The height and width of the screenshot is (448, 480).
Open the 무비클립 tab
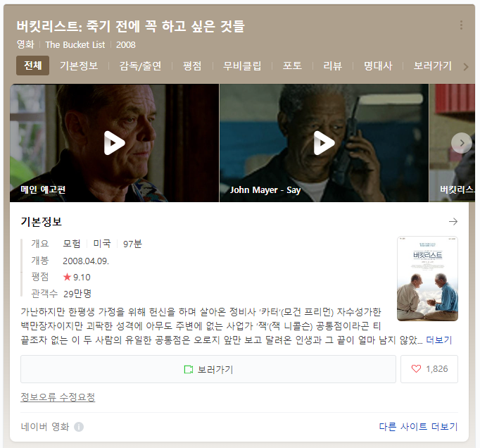click(x=242, y=66)
